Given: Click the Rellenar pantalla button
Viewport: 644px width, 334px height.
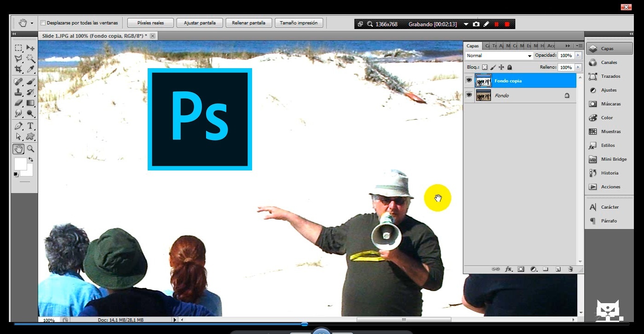Looking at the screenshot, I should [248, 23].
